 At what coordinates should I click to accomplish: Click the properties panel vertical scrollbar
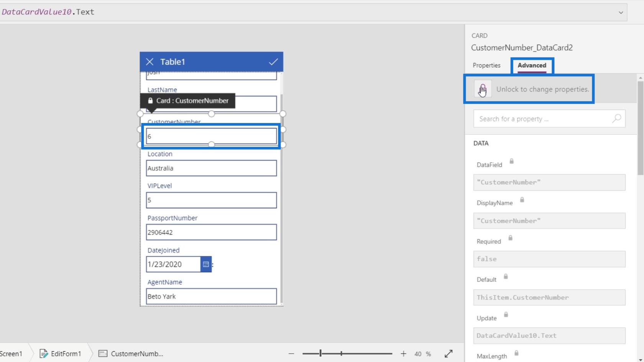641,128
